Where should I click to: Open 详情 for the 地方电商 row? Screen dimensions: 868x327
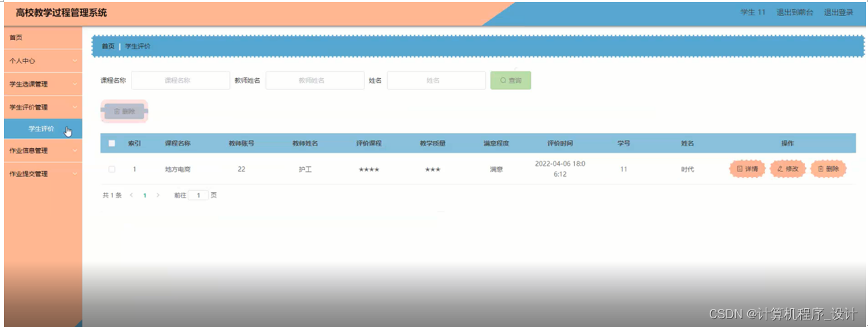coord(747,170)
